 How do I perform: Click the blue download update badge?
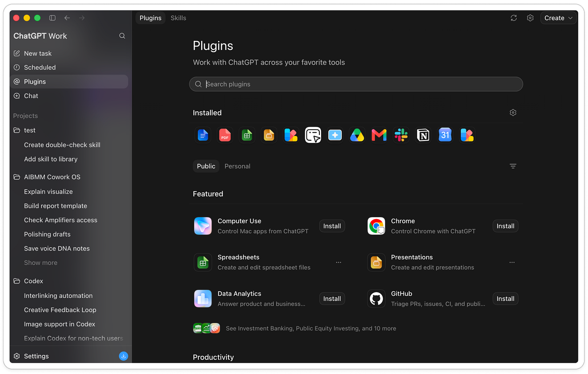pyautogui.click(x=124, y=356)
